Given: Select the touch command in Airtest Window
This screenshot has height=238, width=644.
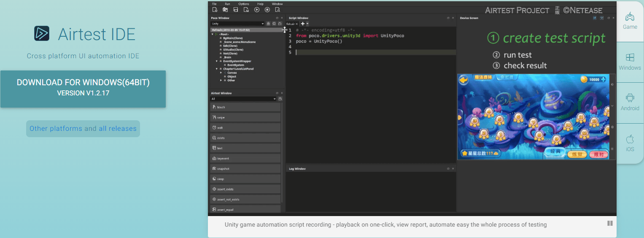Looking at the screenshot, I should (245, 107).
